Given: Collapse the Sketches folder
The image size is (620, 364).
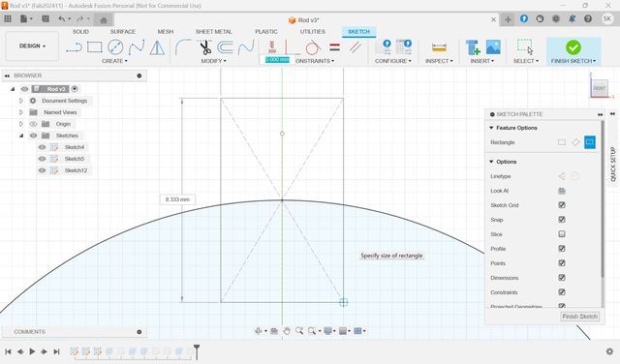Looking at the screenshot, I should 21,136.
